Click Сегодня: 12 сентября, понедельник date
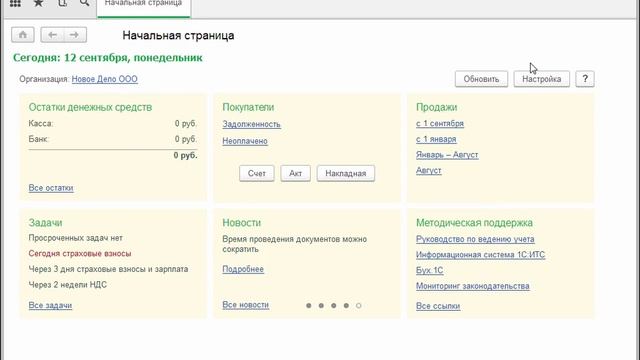The height and width of the screenshot is (360, 640). [108, 58]
